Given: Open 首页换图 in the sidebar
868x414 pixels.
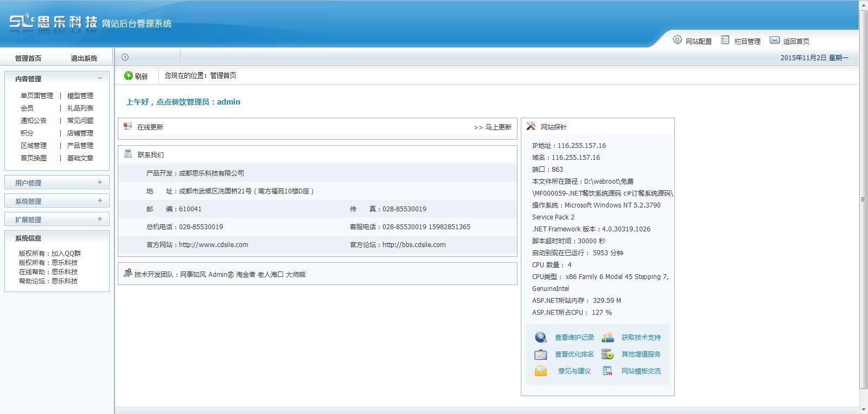Looking at the screenshot, I should pos(34,158).
